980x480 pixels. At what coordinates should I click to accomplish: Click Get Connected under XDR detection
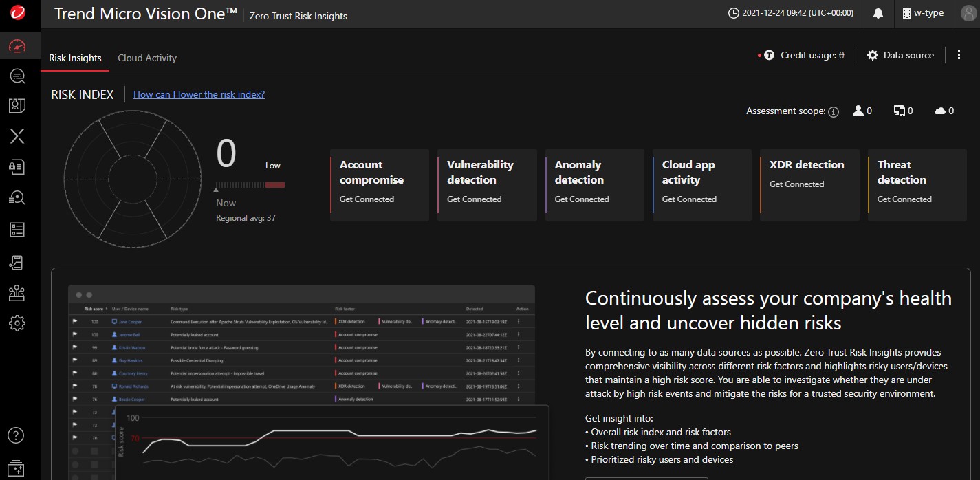[x=796, y=184]
